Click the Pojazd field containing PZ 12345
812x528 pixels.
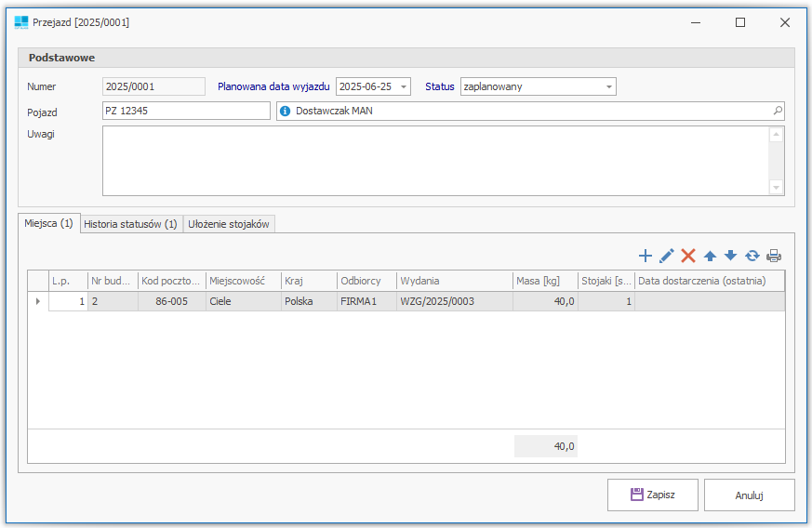pyautogui.click(x=186, y=112)
